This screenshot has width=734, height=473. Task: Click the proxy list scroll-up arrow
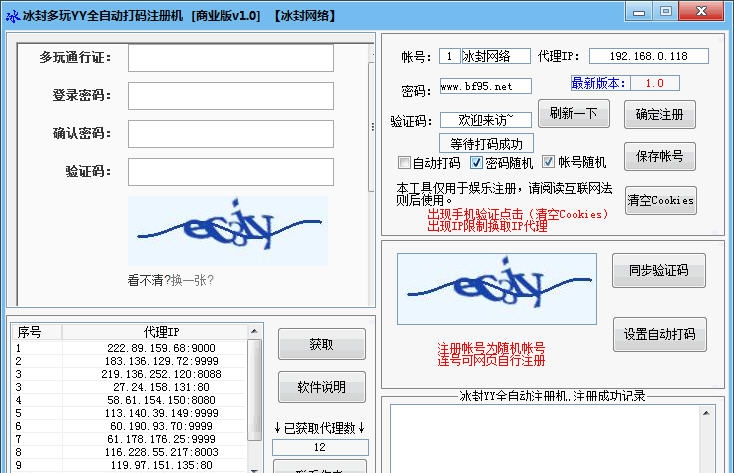[x=254, y=332]
